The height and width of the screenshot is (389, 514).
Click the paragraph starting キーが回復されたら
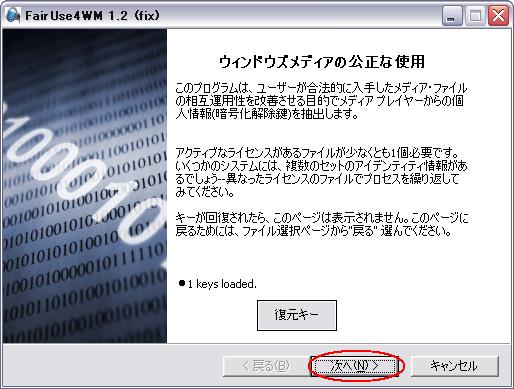[321, 224]
